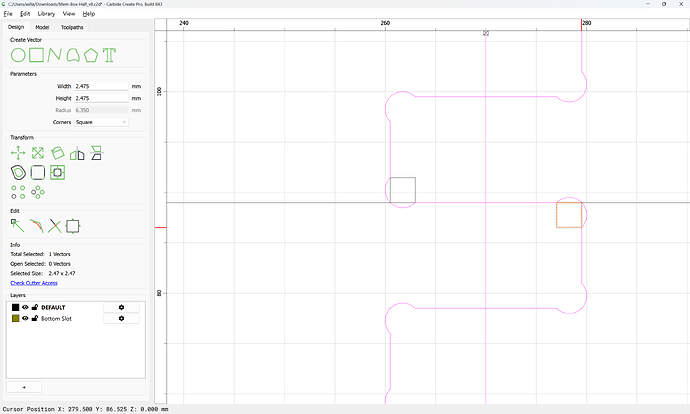Select the Bottom Slot layer name
Screen dimensions: 690x414
(56, 319)
